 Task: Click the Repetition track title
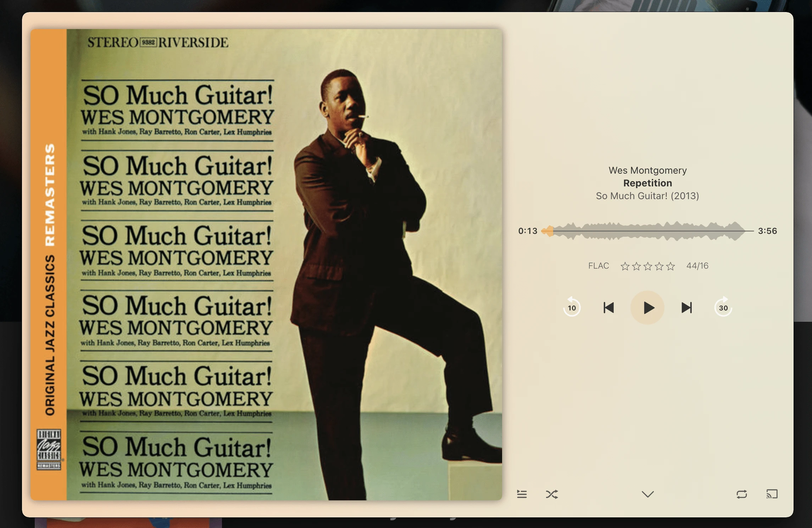(x=648, y=183)
